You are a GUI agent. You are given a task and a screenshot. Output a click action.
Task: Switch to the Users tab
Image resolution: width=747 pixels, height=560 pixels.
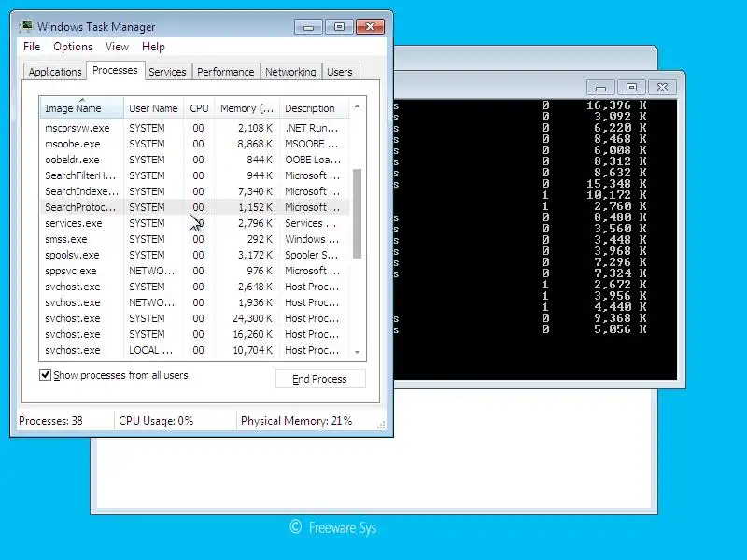click(x=340, y=72)
